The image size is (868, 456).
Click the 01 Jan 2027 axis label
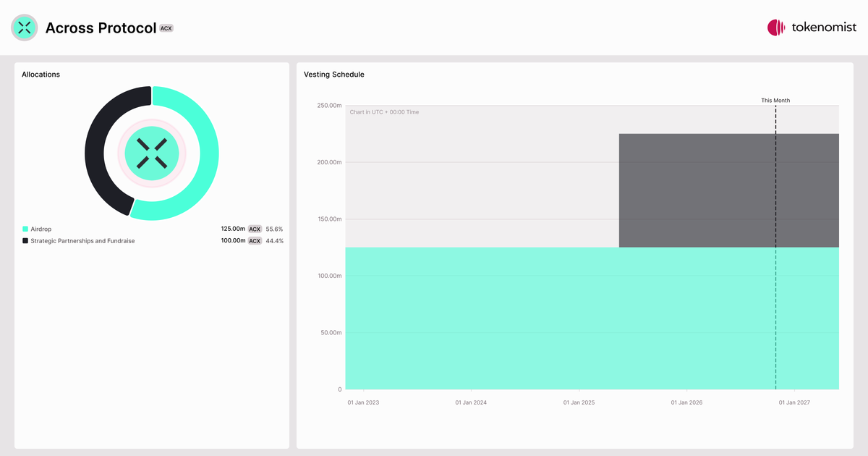[x=793, y=402]
